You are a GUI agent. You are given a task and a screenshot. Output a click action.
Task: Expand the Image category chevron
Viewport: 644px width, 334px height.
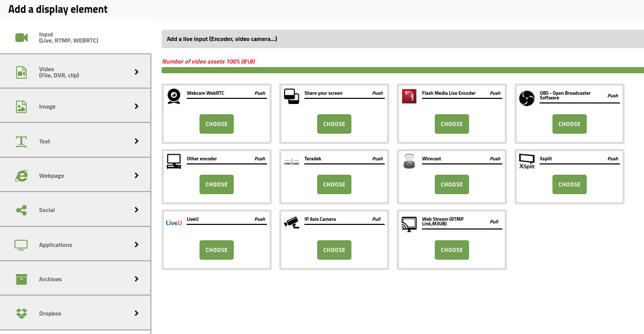tap(137, 106)
